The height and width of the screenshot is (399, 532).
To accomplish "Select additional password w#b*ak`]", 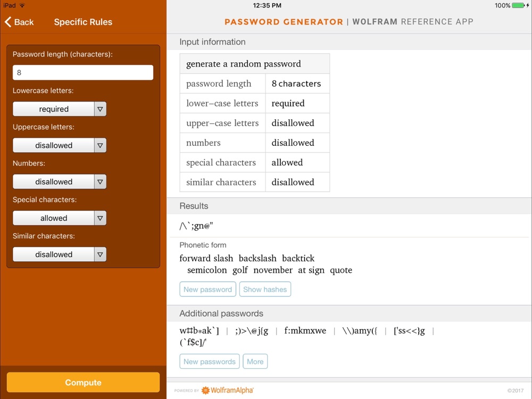I will (199, 330).
